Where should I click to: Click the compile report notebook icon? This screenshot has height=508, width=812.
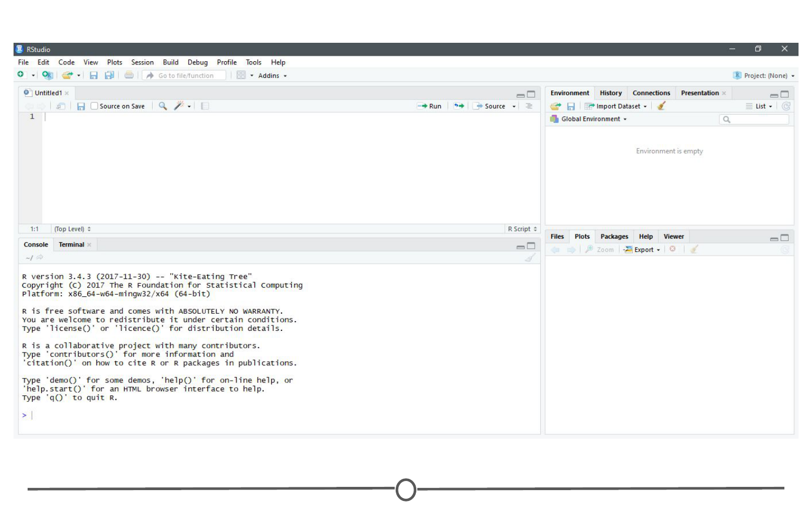click(205, 106)
